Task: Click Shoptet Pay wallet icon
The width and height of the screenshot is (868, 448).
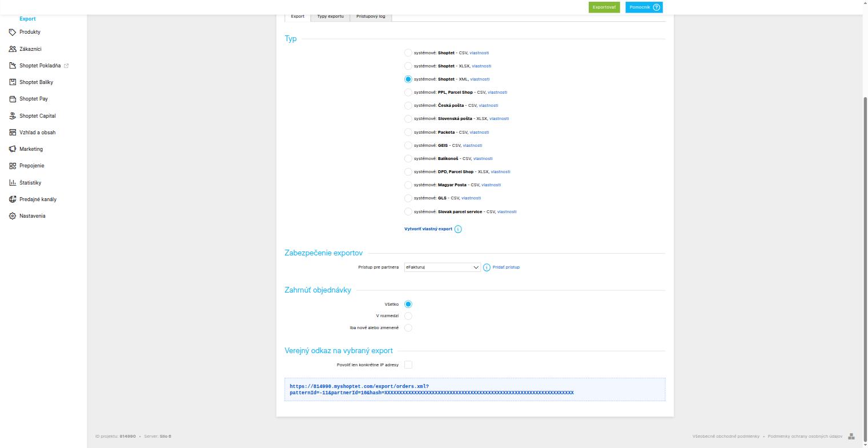Action: pyautogui.click(x=13, y=99)
